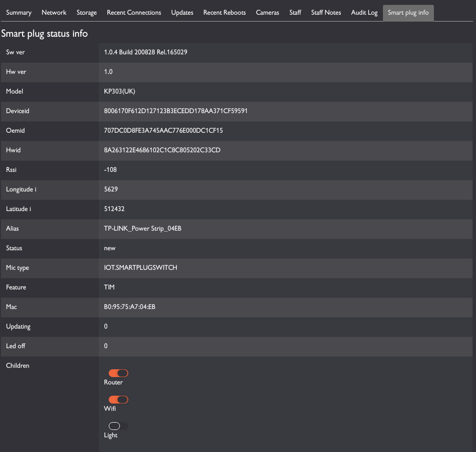
Task: Click the alias TP-LINK_Power Strip_04EB
Action: 143,229
